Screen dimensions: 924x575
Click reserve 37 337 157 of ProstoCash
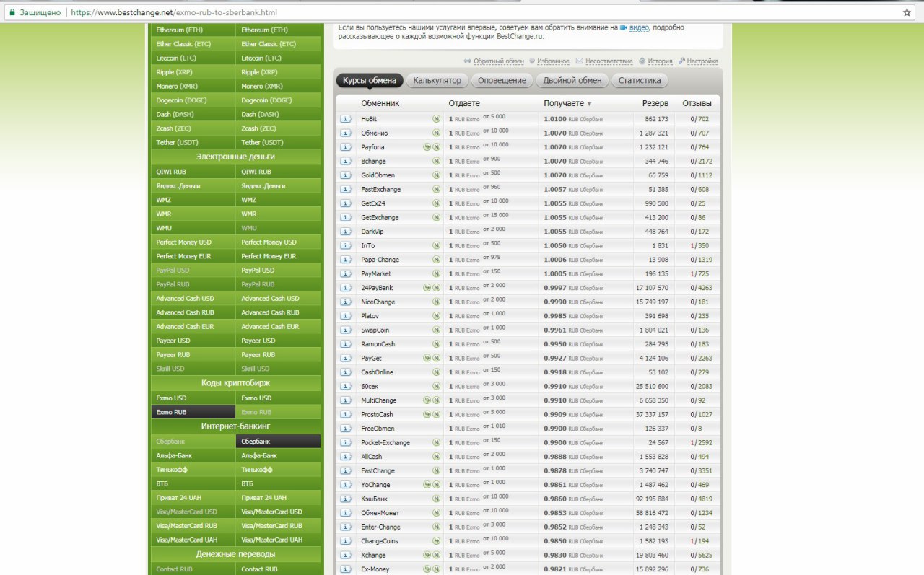(x=652, y=415)
